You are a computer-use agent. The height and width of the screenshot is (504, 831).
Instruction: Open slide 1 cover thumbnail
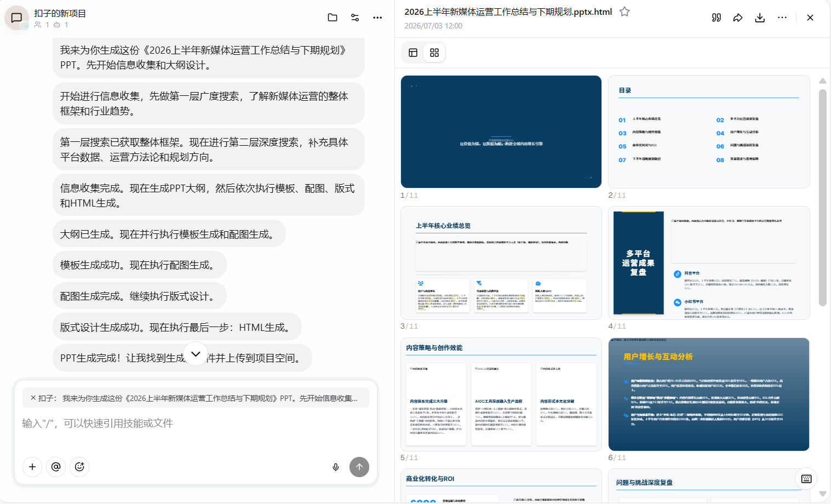point(501,132)
